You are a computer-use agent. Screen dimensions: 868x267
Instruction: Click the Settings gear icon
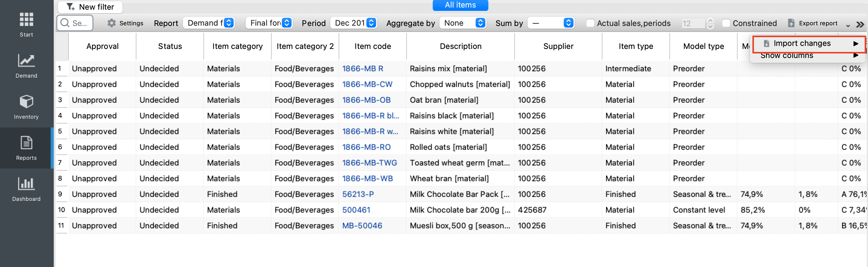[112, 23]
